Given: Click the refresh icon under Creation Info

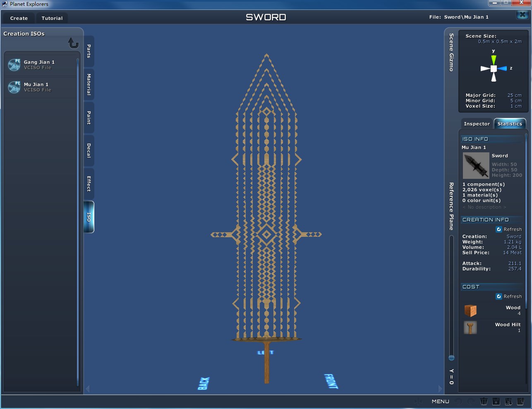Looking at the screenshot, I should (x=499, y=229).
